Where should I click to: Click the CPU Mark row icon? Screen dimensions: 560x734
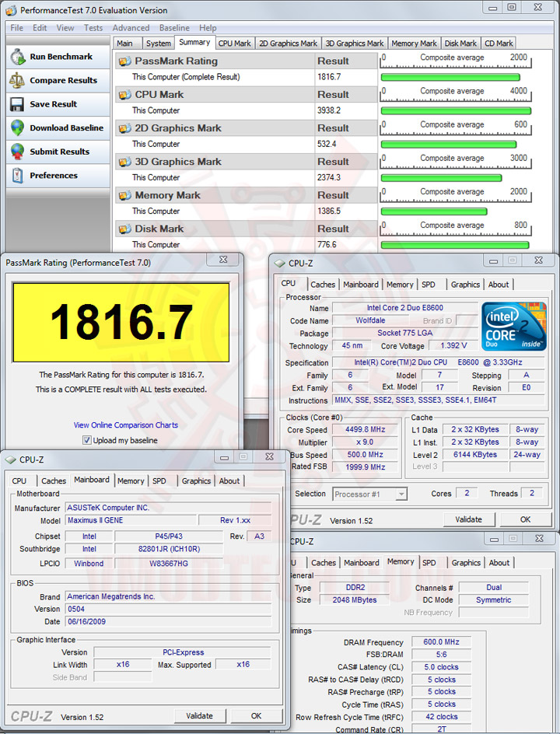[124, 95]
